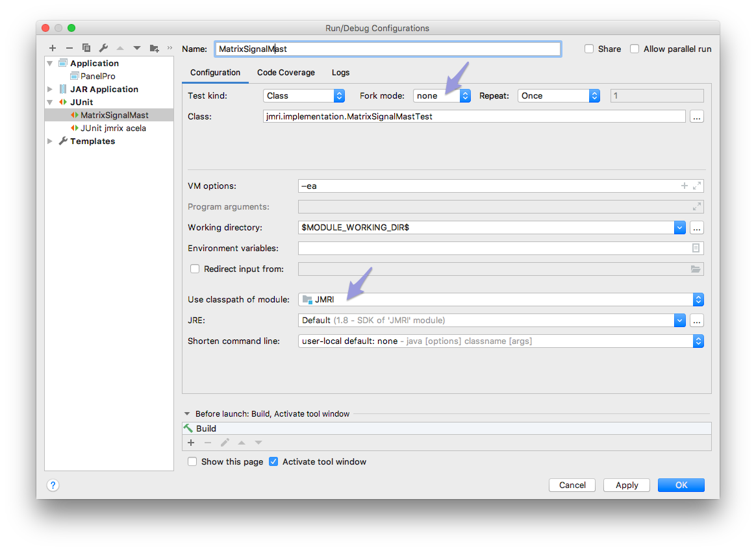The image size is (756, 551).
Task: Click the Remove Configuration minus icon
Action: [69, 48]
